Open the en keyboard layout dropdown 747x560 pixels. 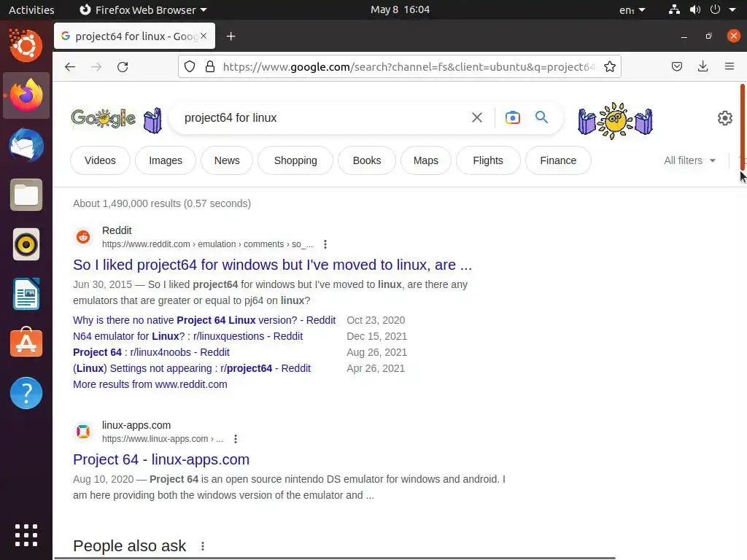point(632,9)
